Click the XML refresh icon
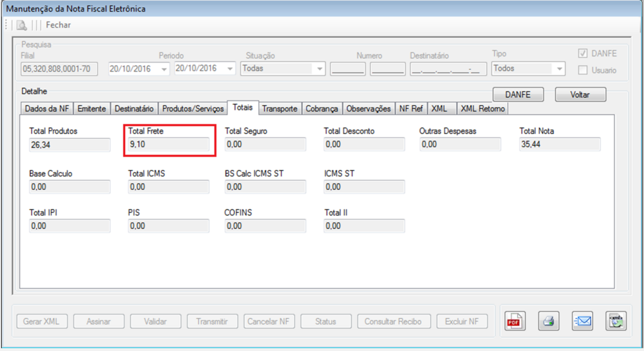This screenshot has width=644, height=351. [616, 320]
